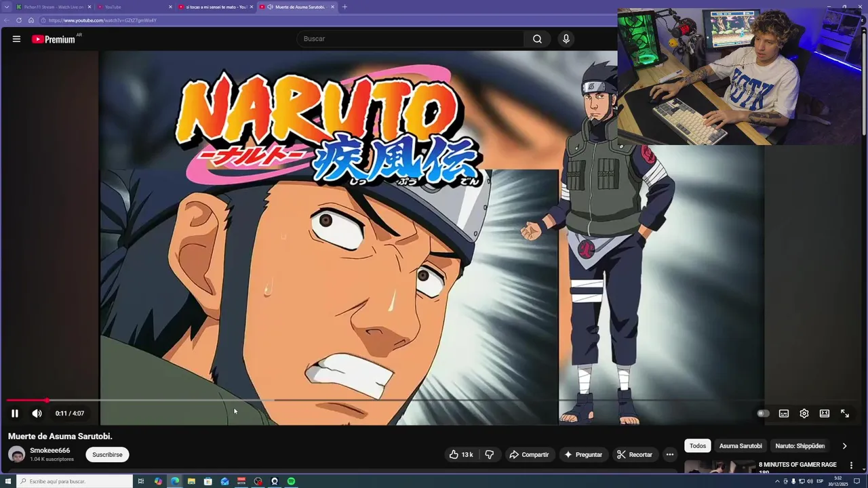Open the Smokeee666 channel name link
868x488 pixels.
point(50,451)
